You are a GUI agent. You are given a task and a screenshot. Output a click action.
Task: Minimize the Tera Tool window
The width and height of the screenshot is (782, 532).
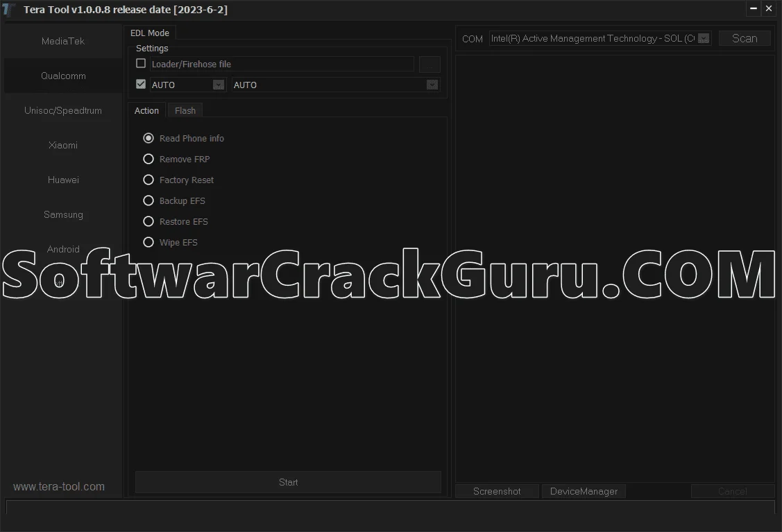pos(754,8)
